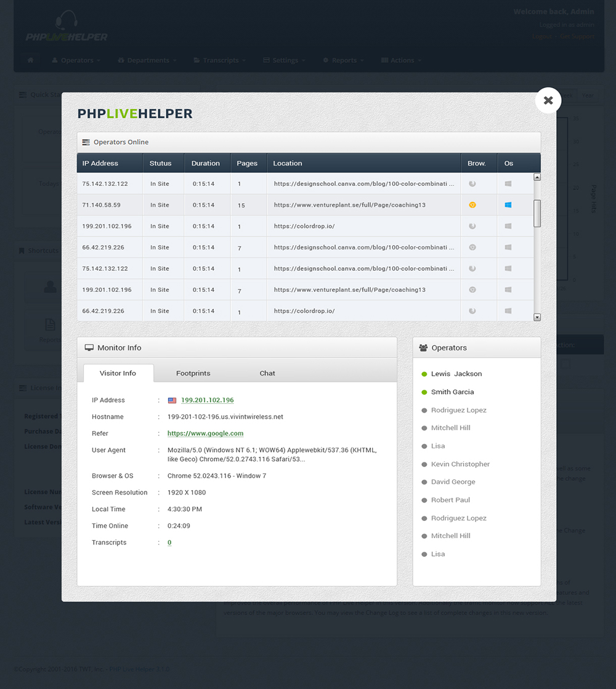Click the Firefox icon in the first row
The image size is (616, 689).
(472, 183)
